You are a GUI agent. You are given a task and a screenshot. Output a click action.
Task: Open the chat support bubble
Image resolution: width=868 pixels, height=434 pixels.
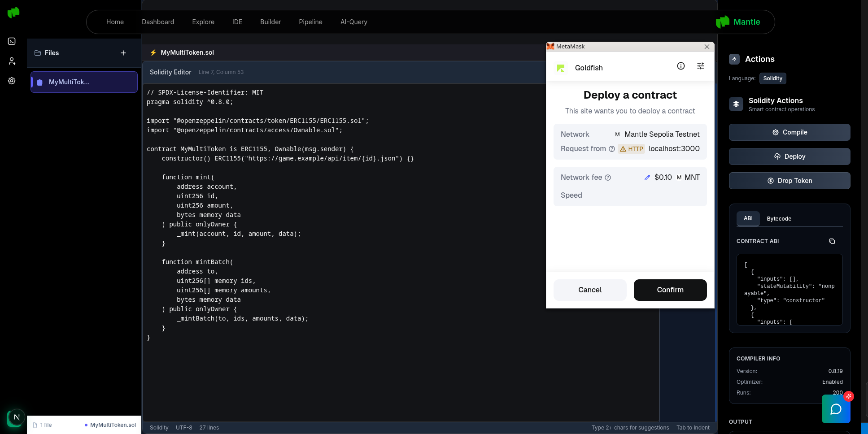[x=836, y=409]
